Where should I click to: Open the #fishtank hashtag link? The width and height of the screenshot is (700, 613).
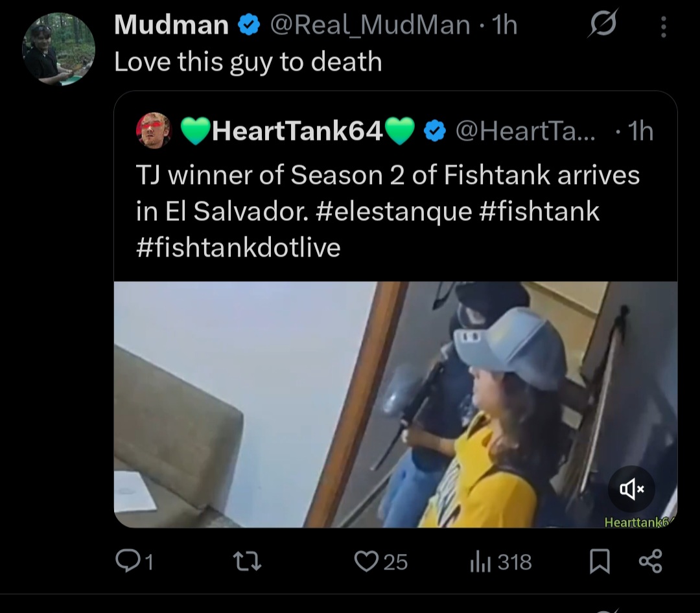539,211
